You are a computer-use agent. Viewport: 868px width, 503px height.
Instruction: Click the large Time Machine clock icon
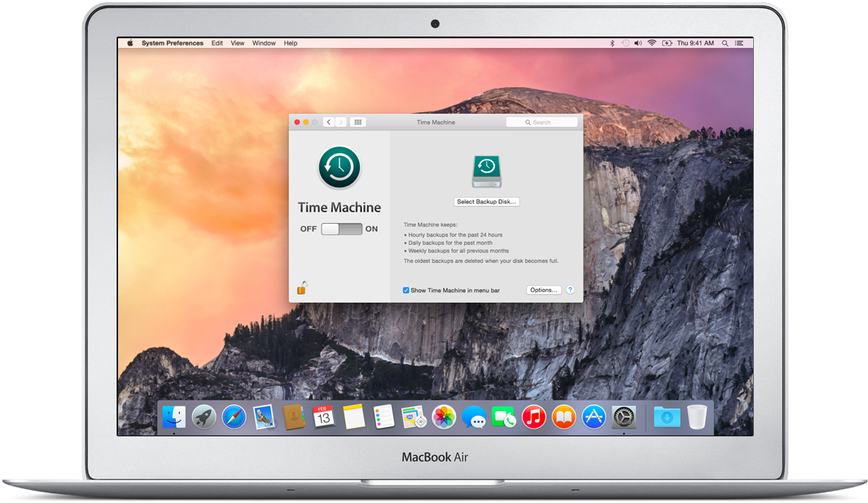point(340,167)
